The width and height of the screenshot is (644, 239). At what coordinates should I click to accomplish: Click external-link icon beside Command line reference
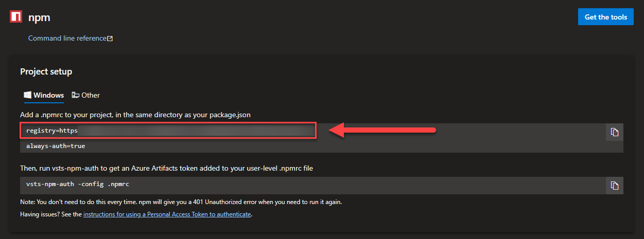pos(110,39)
